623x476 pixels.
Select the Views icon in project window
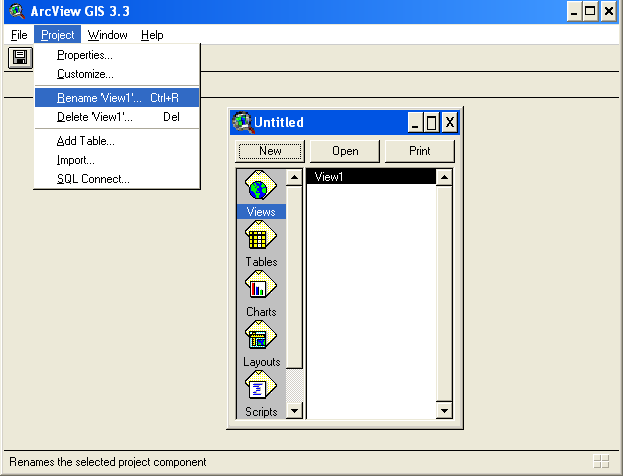pos(261,188)
